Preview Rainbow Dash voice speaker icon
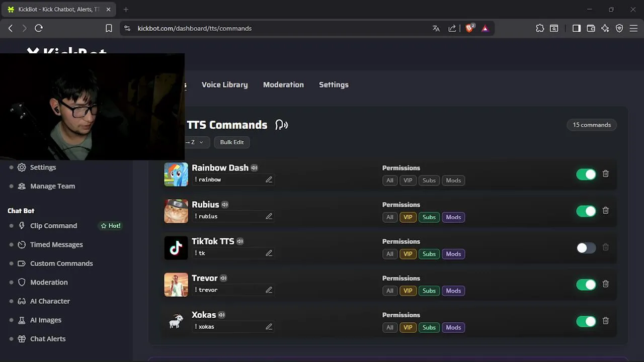644x362 pixels. (x=255, y=168)
